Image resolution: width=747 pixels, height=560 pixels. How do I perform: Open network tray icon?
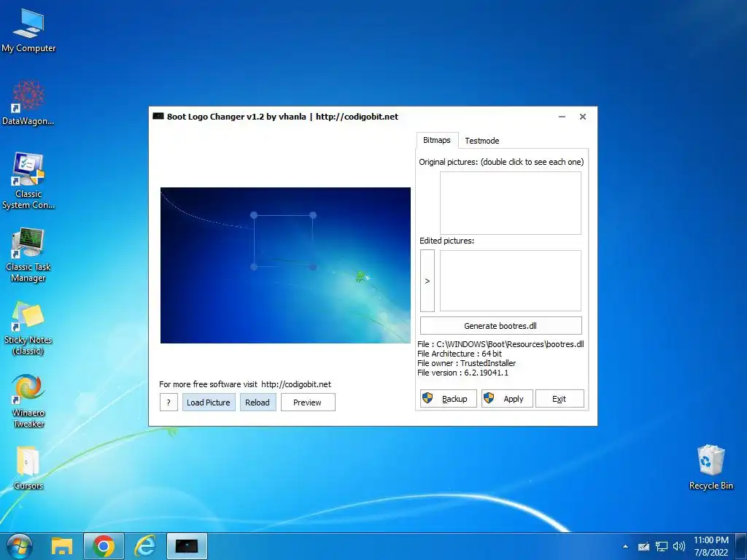(x=661, y=546)
